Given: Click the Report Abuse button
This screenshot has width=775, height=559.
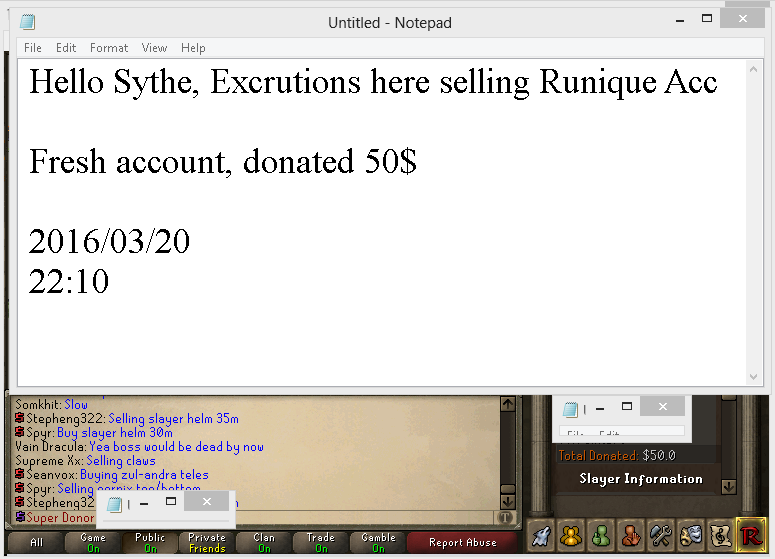Looking at the screenshot, I should pyautogui.click(x=463, y=542).
